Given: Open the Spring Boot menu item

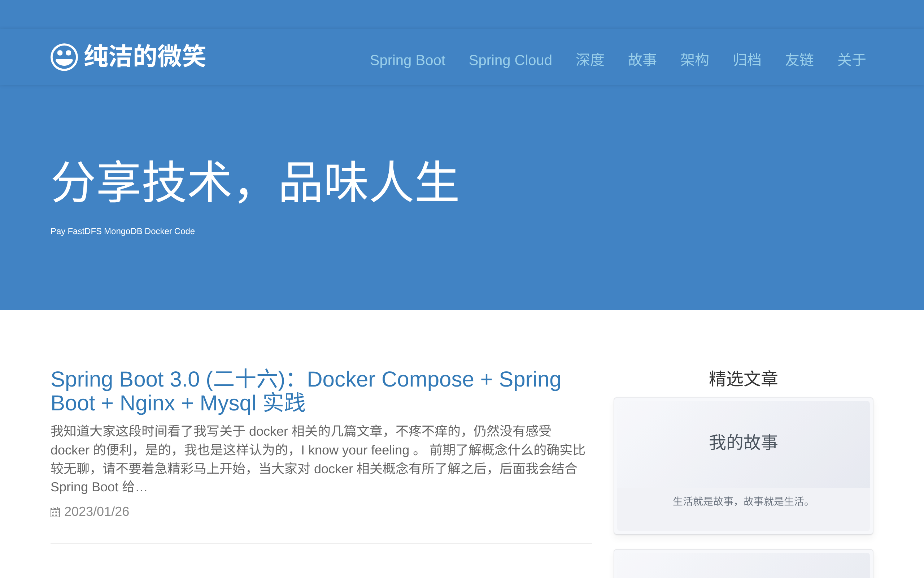Looking at the screenshot, I should [x=407, y=60].
